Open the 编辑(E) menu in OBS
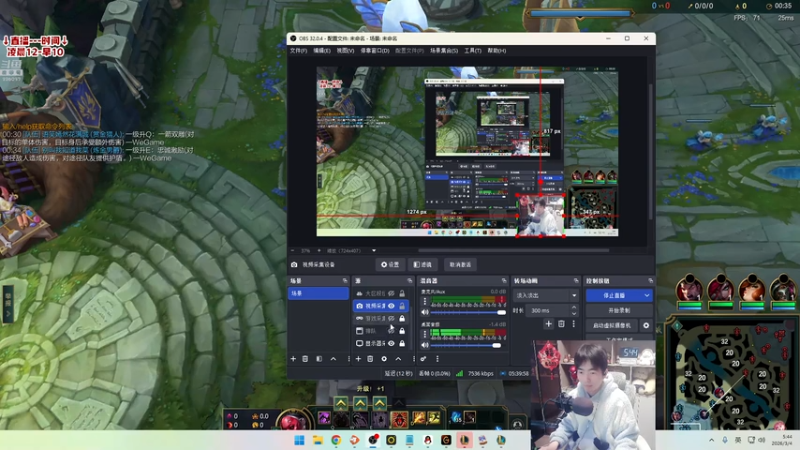 click(322, 51)
